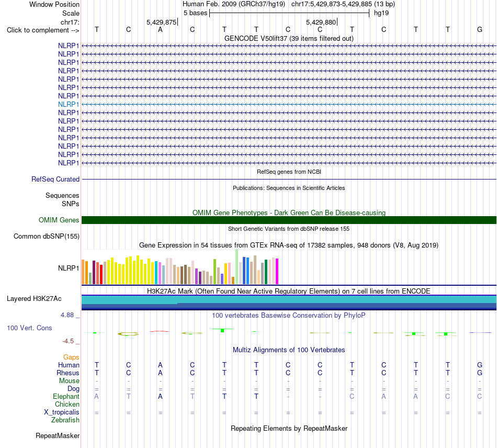Click the '-4.5' lower conservation scale value
Screen dimensions: 497x448
click(68, 341)
